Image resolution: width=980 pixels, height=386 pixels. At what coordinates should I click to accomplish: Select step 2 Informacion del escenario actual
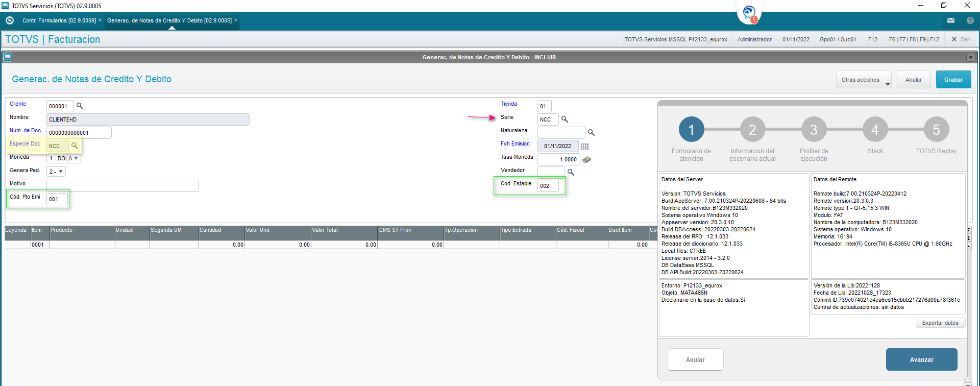[752, 130]
